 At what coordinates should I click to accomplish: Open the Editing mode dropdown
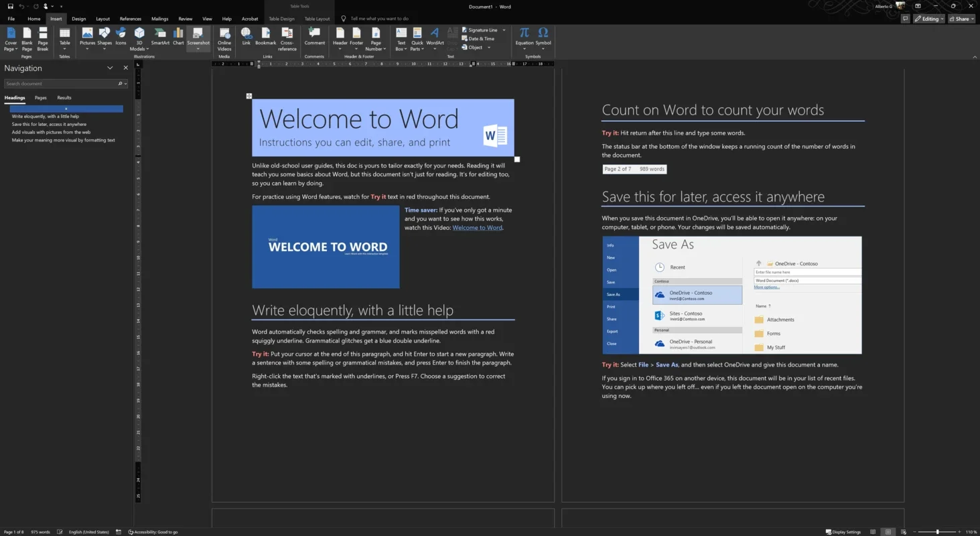click(929, 19)
